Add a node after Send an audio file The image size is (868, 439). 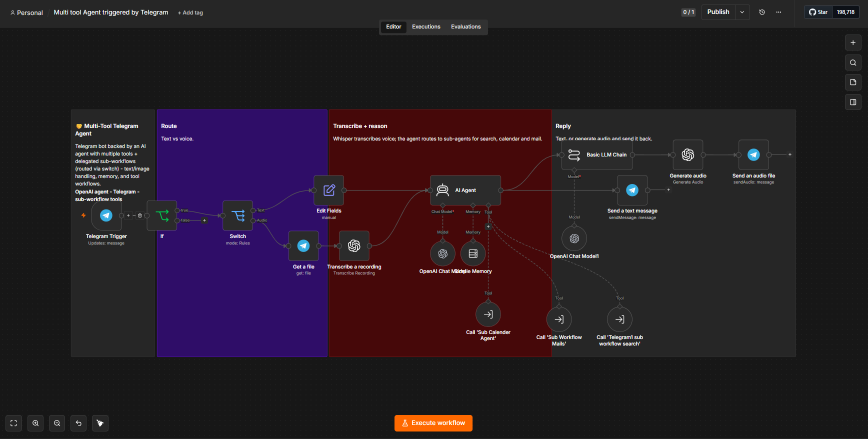click(x=790, y=154)
